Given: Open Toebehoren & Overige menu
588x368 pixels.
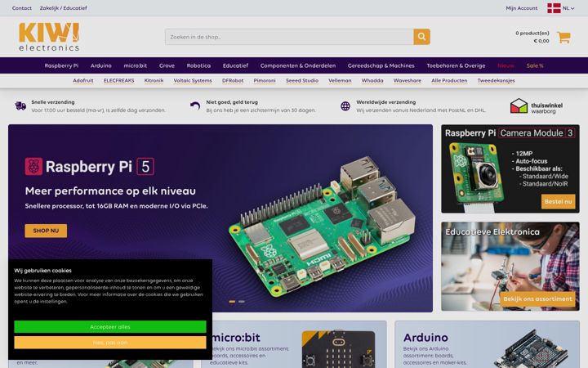Looking at the screenshot, I should [x=456, y=65].
